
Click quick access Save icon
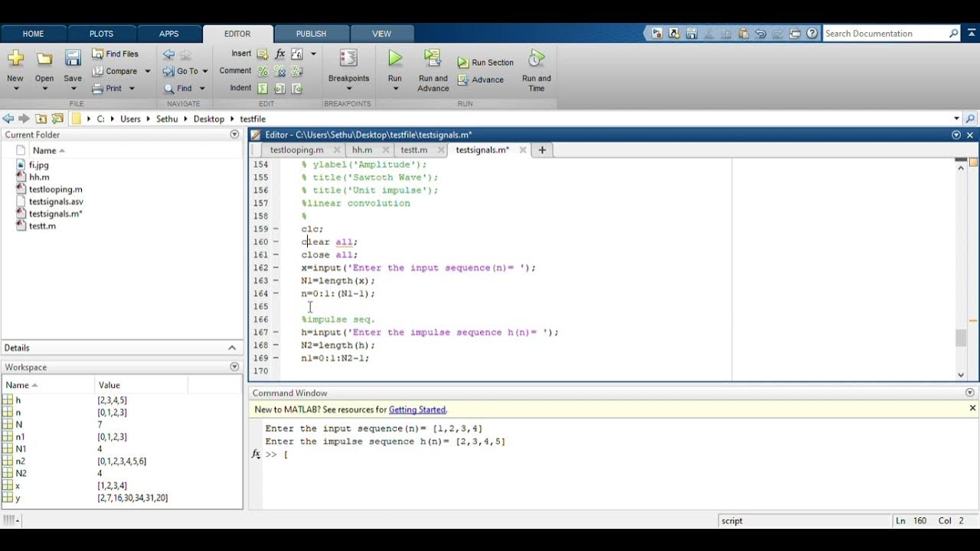click(691, 34)
